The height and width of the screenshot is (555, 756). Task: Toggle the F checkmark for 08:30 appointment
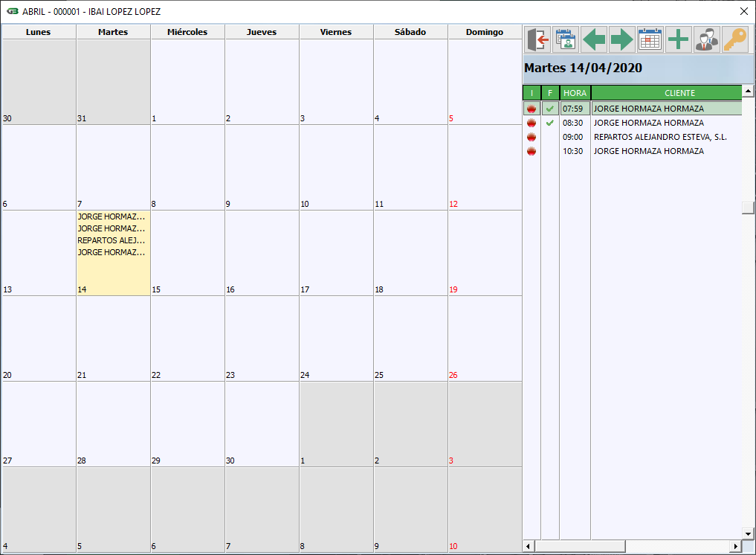pyautogui.click(x=550, y=123)
